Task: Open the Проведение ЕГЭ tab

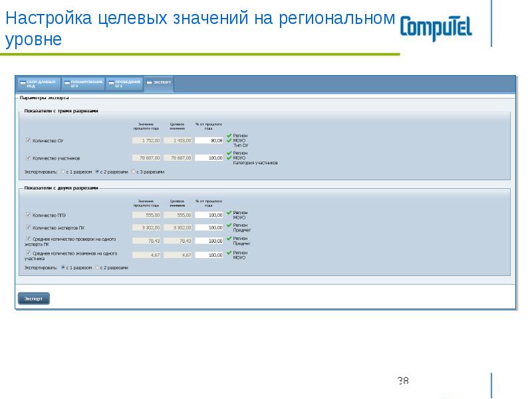Action: point(124,83)
